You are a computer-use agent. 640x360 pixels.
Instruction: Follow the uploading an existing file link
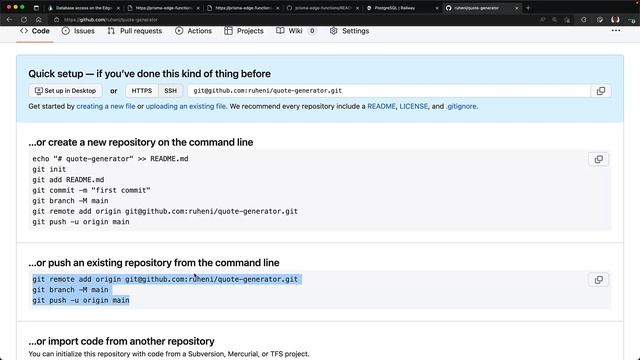(x=186, y=106)
